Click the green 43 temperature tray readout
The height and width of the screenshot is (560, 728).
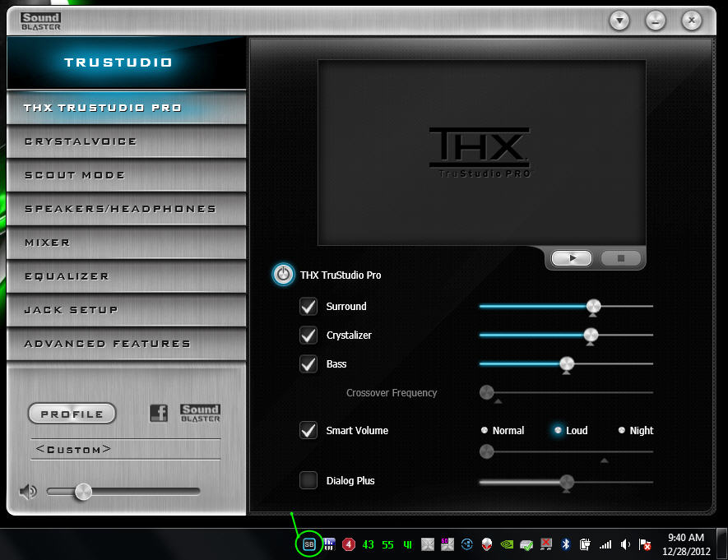coord(369,544)
